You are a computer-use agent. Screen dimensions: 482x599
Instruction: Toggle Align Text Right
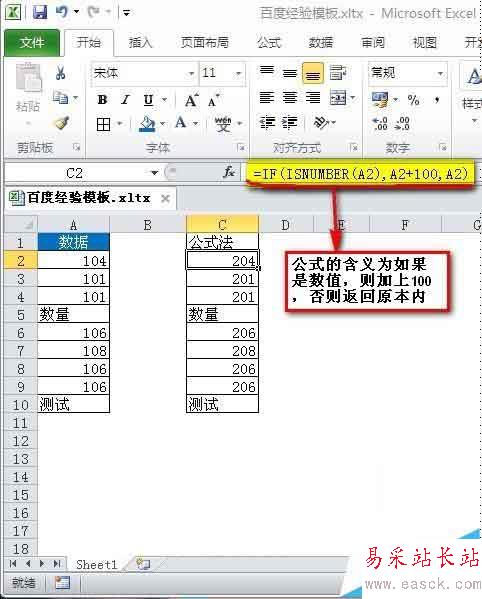click(x=313, y=97)
